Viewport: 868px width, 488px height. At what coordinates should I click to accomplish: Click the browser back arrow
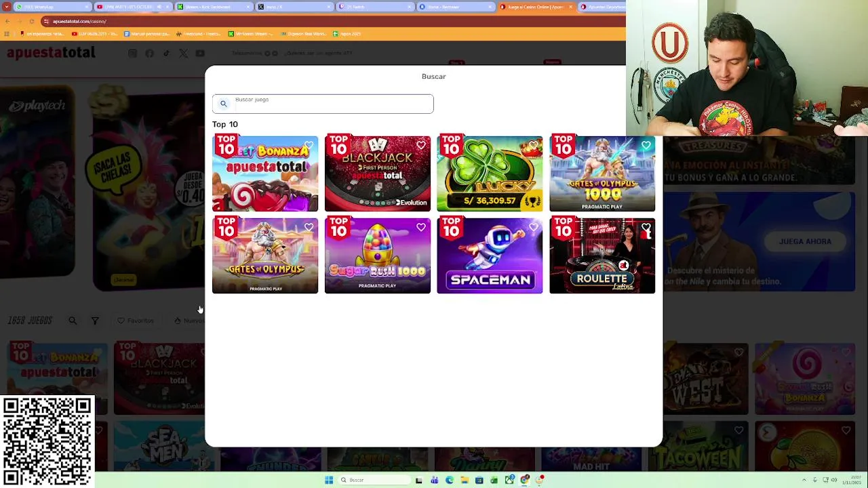tap(7, 21)
